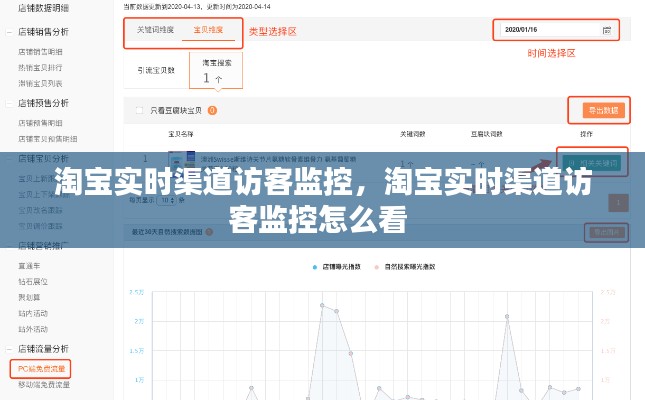The width and height of the screenshot is (645, 400).
Task: Select the 引流宝贝数 metric card
Action: (156, 70)
